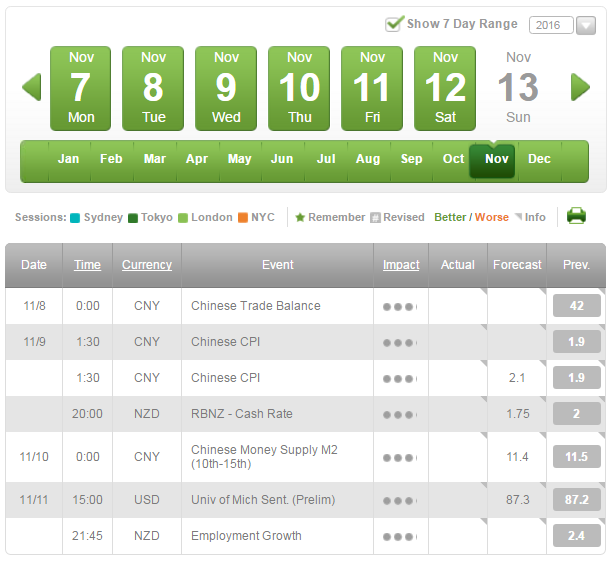This screenshot has height=569, width=615.
Task: Click the USD currency cell
Action: [x=147, y=500]
